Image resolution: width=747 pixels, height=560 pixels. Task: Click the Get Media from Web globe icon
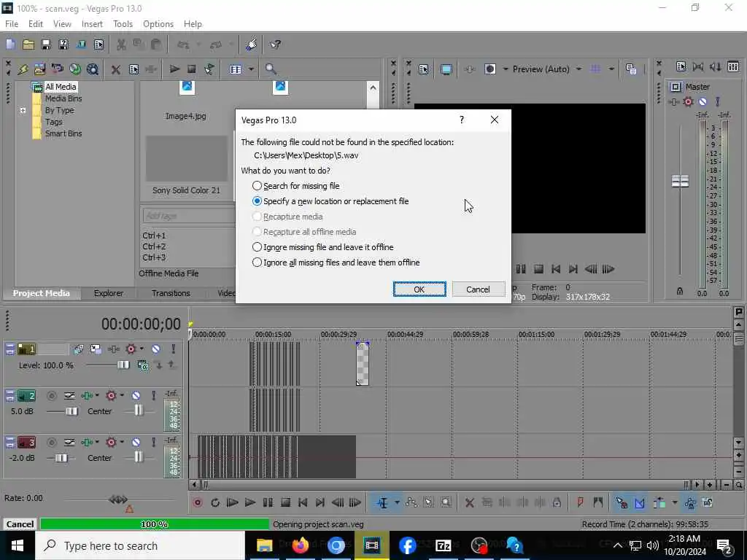tap(75, 69)
